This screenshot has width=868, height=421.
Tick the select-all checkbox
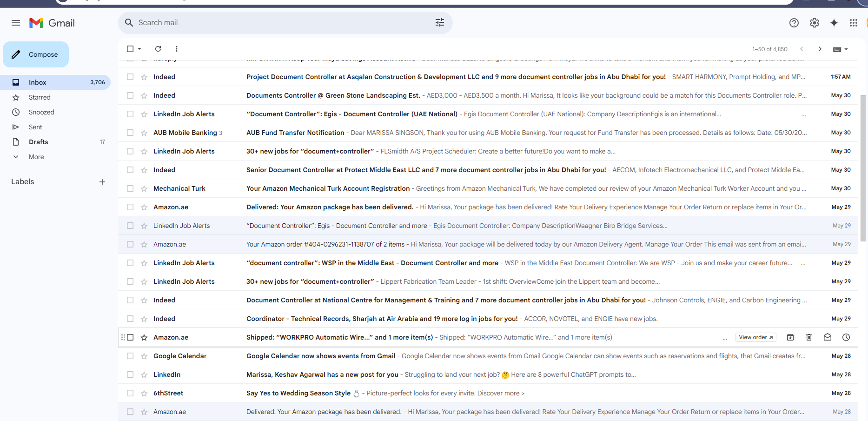pyautogui.click(x=130, y=49)
